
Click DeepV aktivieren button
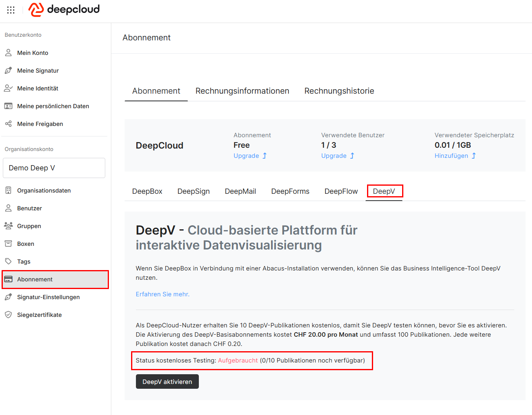coord(167,382)
